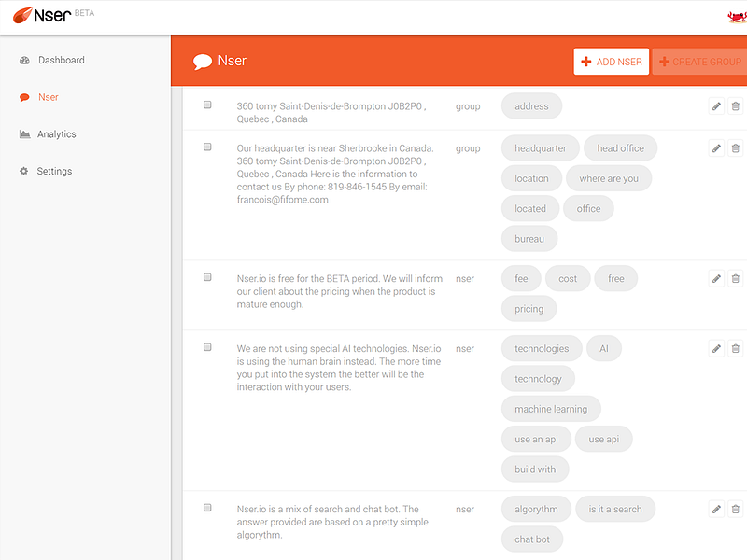The width and height of the screenshot is (747, 560).
Task: Select the 'location' tag
Action: (531, 178)
